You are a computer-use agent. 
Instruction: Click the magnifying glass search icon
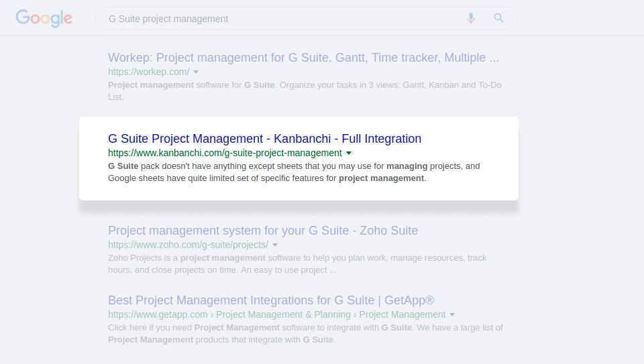(x=498, y=18)
